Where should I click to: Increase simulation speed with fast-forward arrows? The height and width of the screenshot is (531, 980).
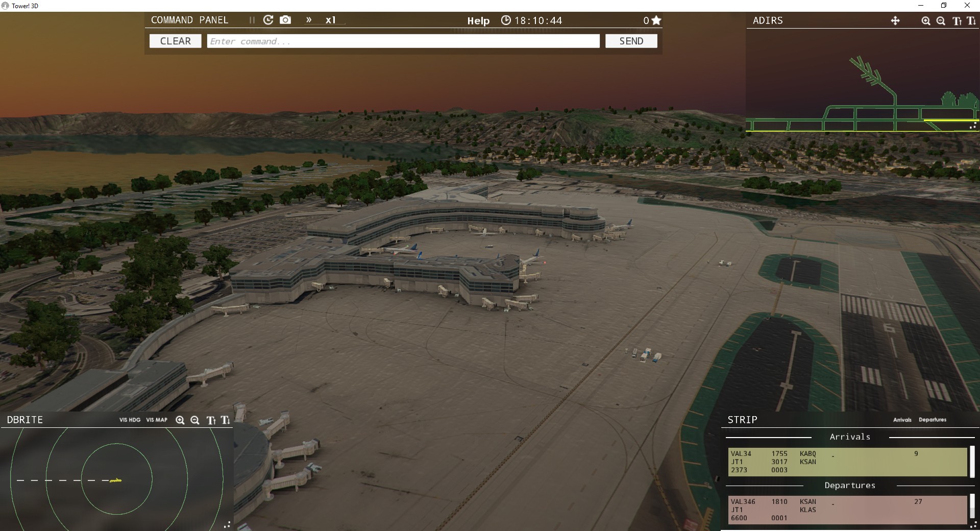pos(309,20)
